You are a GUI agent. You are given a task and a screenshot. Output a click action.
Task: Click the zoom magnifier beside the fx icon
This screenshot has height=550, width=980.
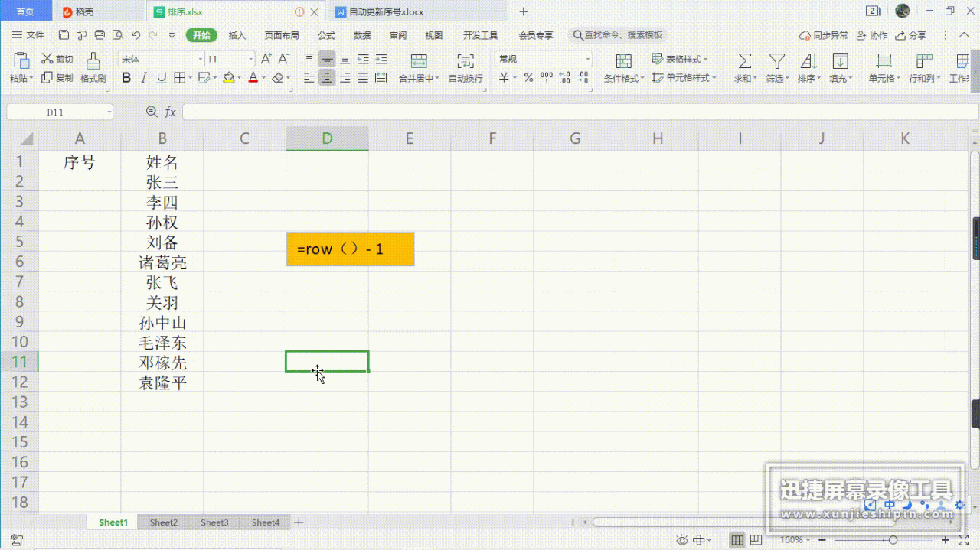pos(151,112)
